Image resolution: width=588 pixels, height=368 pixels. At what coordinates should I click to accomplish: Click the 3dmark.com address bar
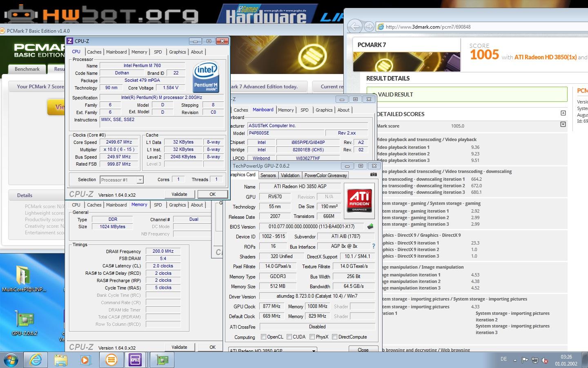click(x=482, y=27)
